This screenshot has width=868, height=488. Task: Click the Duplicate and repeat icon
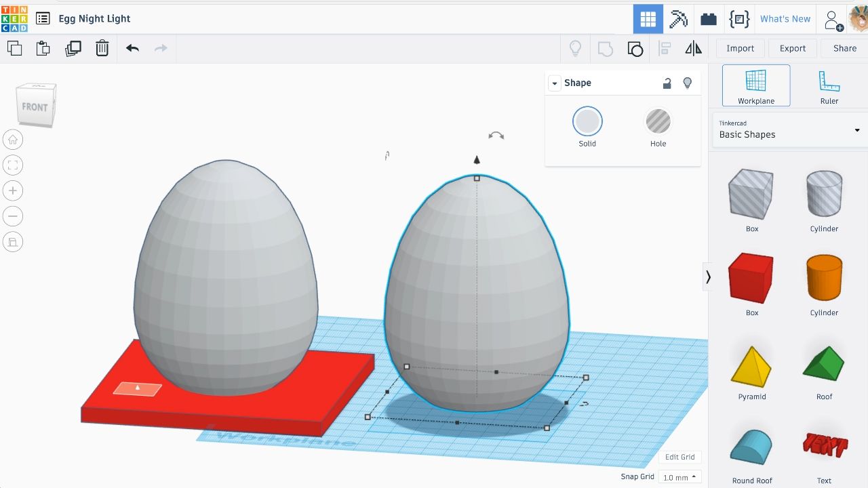[x=73, y=48]
